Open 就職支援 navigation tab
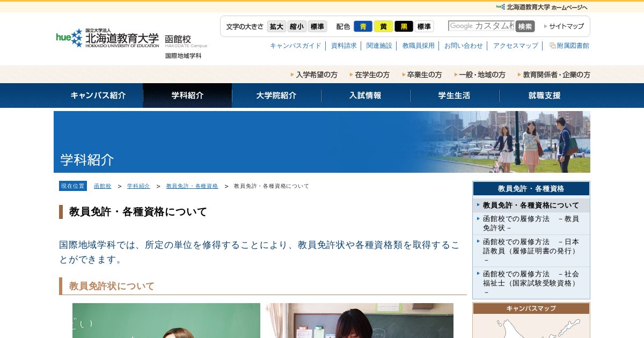 [x=545, y=95]
